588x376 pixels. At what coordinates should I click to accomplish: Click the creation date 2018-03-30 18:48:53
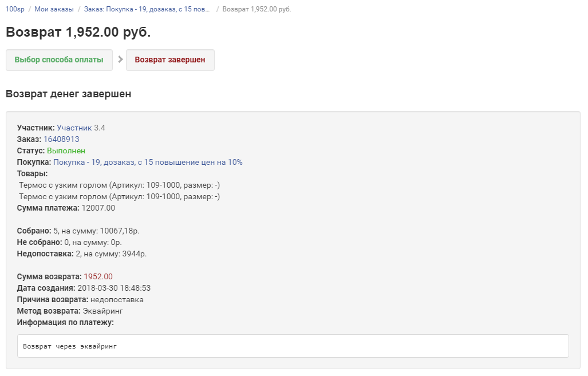114,288
